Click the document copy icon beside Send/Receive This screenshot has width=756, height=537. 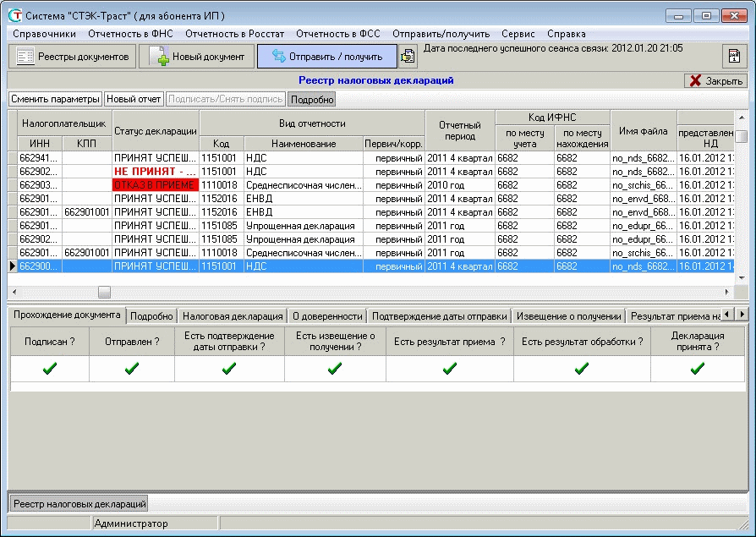[x=408, y=57]
